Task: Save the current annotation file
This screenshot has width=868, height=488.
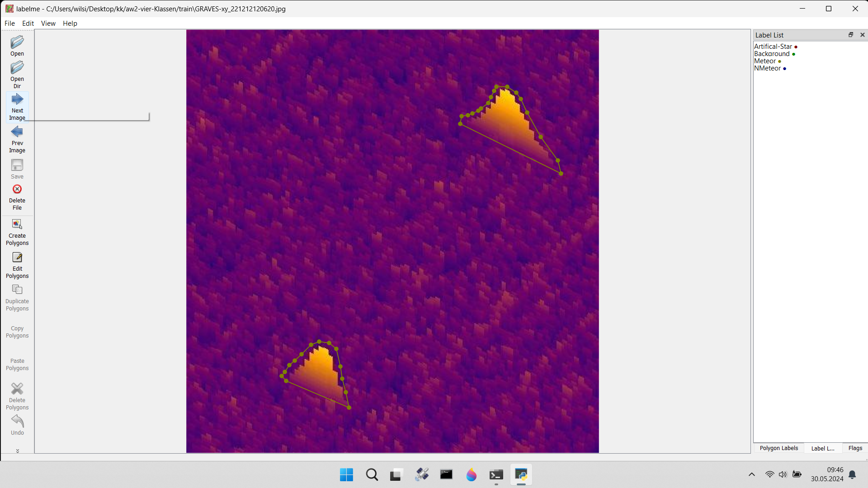Action: pyautogui.click(x=17, y=169)
